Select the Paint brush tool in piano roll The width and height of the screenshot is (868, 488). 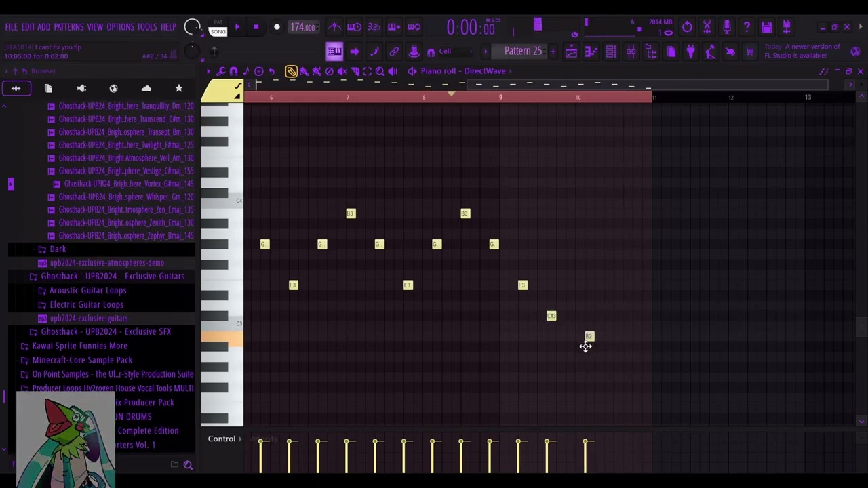pos(304,71)
